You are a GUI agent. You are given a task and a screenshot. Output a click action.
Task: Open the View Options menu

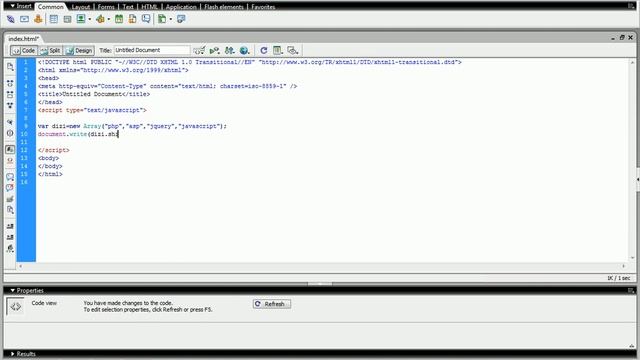click(278, 51)
